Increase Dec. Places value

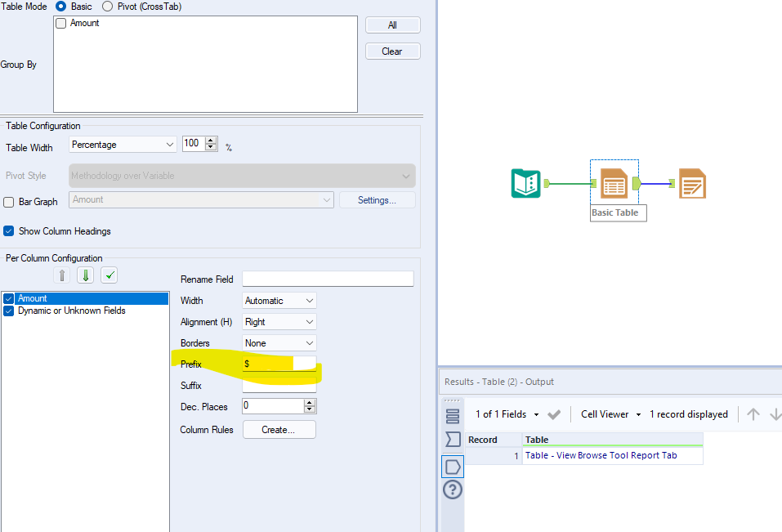[x=310, y=402]
